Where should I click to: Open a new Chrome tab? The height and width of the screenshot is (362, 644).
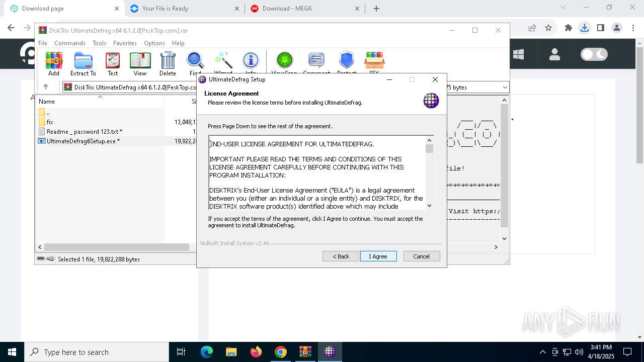coord(376,9)
